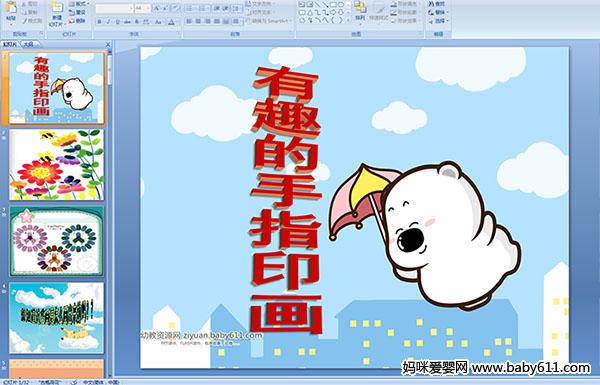Image resolution: width=600 pixels, height=385 pixels.
Task: Click the Paste (粘贴) clipboard icon
Action: pos(11,11)
